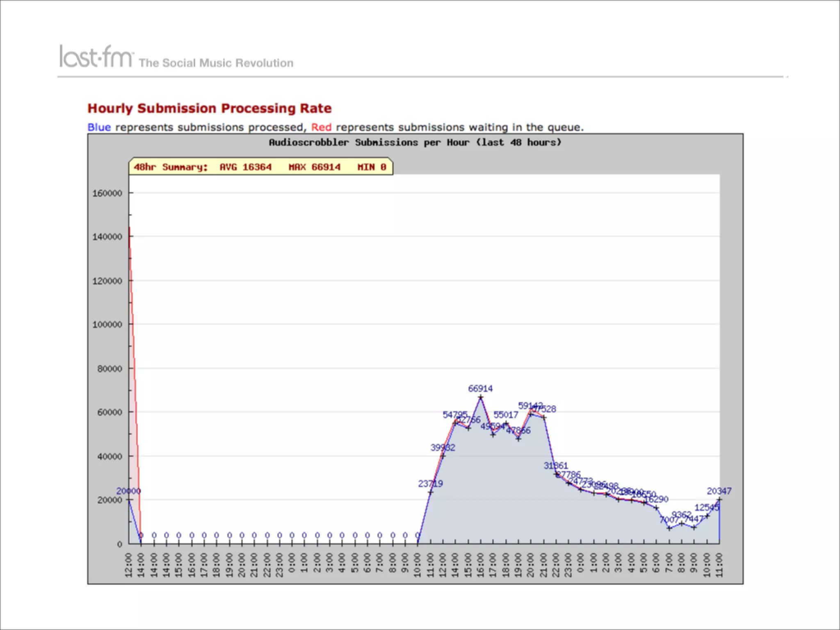The width and height of the screenshot is (840, 630).
Task: Click the word 'Blue' in the legend
Action: [x=99, y=127]
